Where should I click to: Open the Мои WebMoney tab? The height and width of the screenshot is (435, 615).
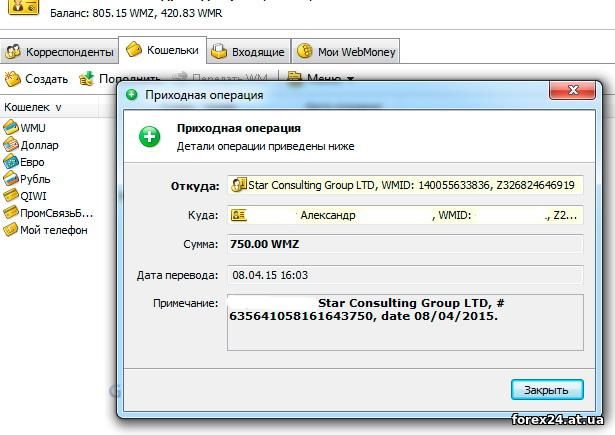point(346,51)
